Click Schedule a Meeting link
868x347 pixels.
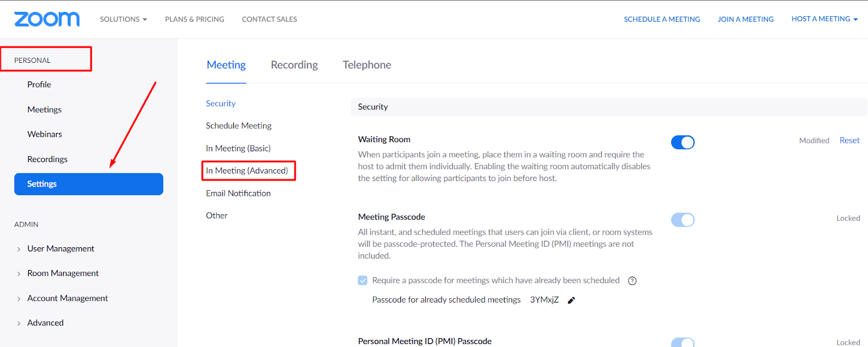662,19
